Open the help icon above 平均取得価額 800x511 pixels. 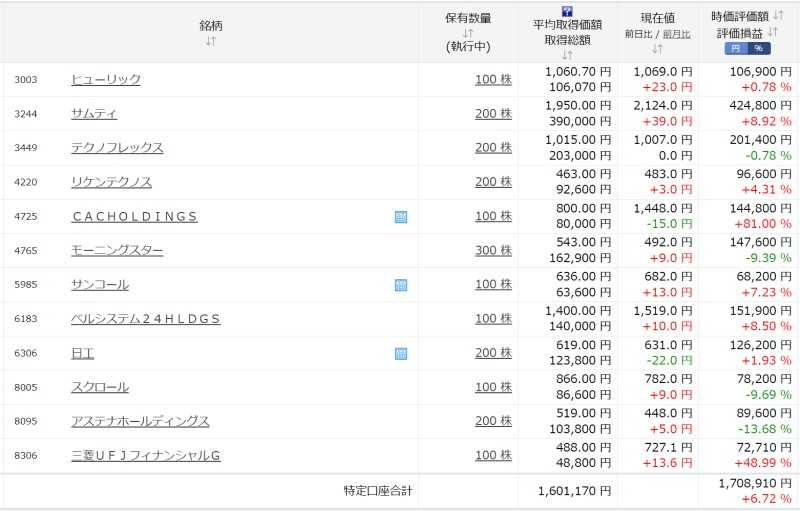[567, 11]
